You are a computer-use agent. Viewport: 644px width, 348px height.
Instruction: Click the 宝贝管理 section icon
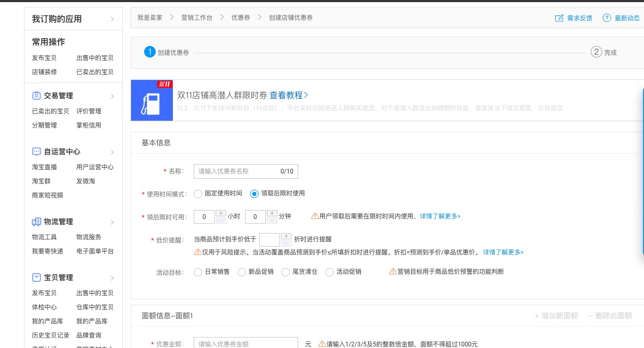[37, 277]
